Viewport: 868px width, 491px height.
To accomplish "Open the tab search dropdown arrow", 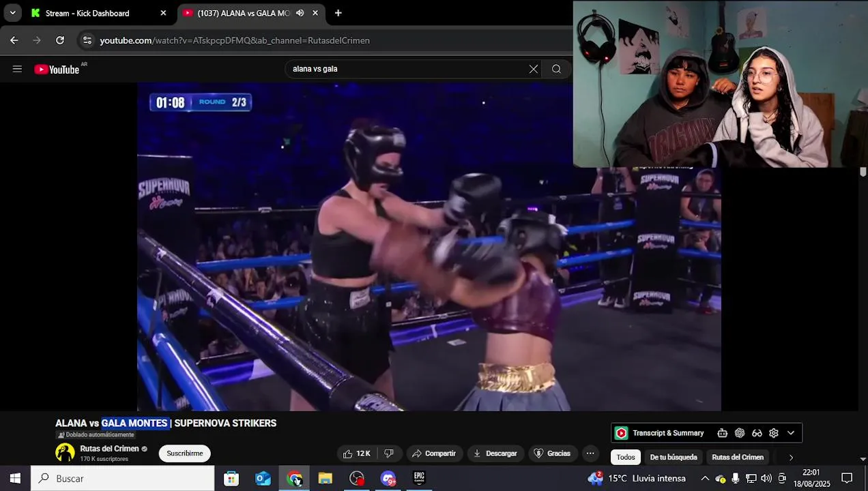I will click(x=12, y=13).
